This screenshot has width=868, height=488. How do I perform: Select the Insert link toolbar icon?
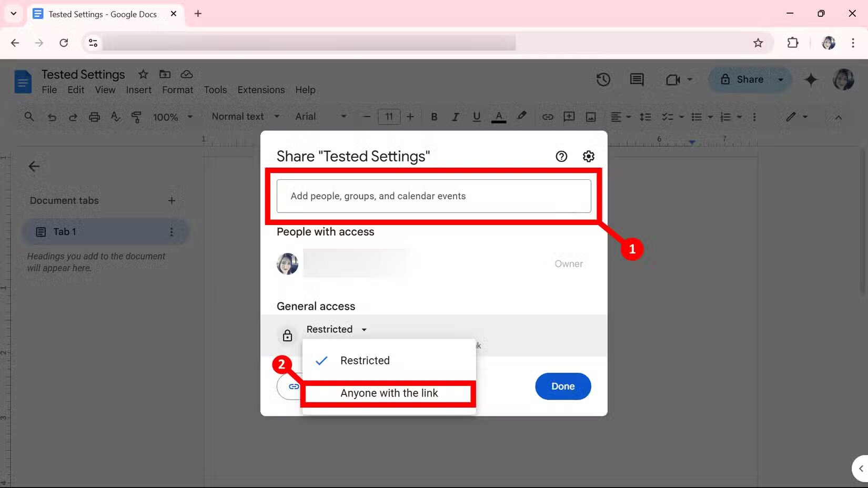547,117
